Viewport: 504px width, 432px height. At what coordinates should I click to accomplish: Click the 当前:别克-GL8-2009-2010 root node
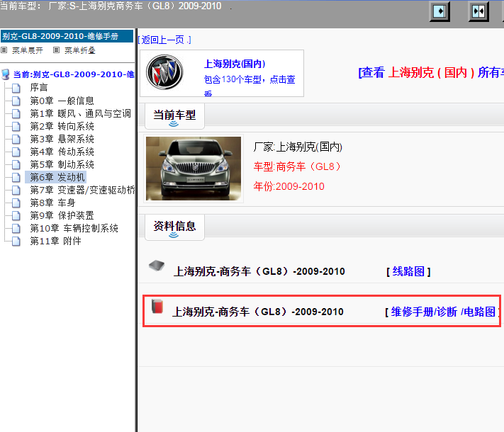[74, 74]
